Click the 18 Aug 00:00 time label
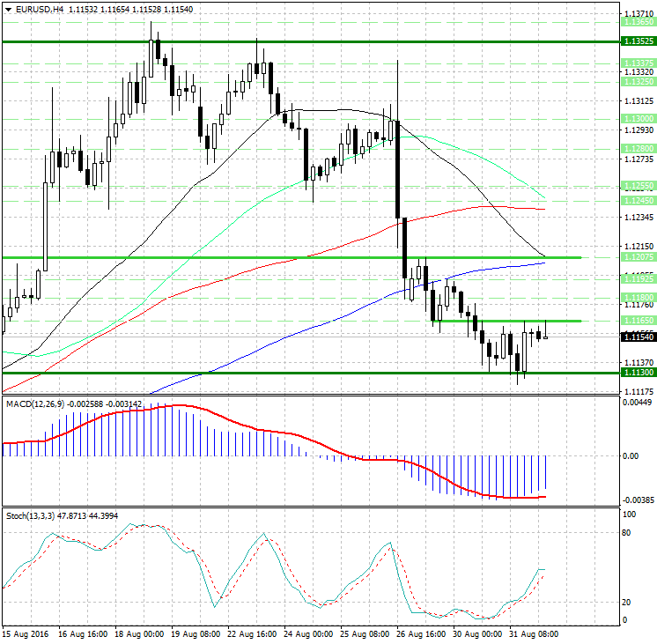Viewport: 657px width, 644px height. [x=139, y=634]
